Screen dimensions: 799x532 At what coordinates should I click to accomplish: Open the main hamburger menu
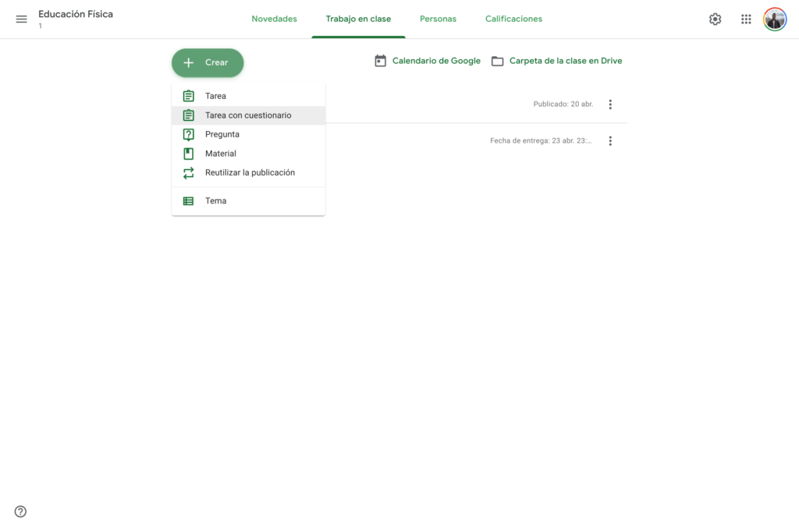(21, 19)
